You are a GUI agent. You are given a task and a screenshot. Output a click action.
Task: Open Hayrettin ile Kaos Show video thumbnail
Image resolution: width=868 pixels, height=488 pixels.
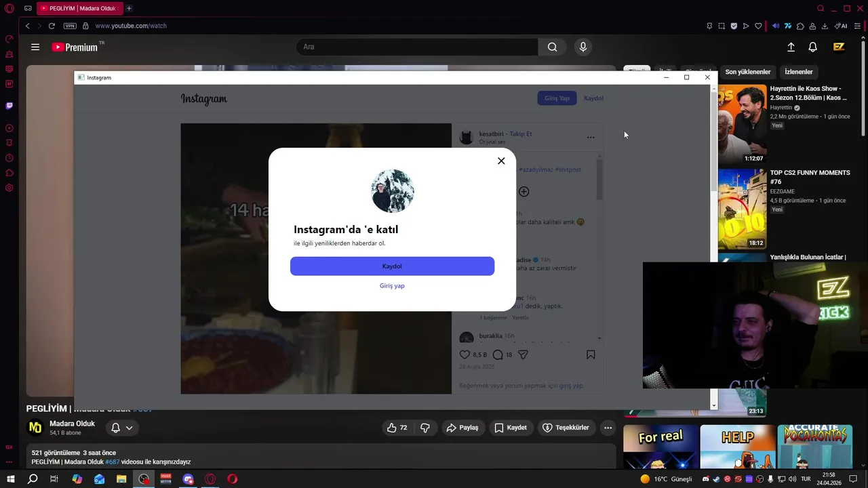point(742,123)
